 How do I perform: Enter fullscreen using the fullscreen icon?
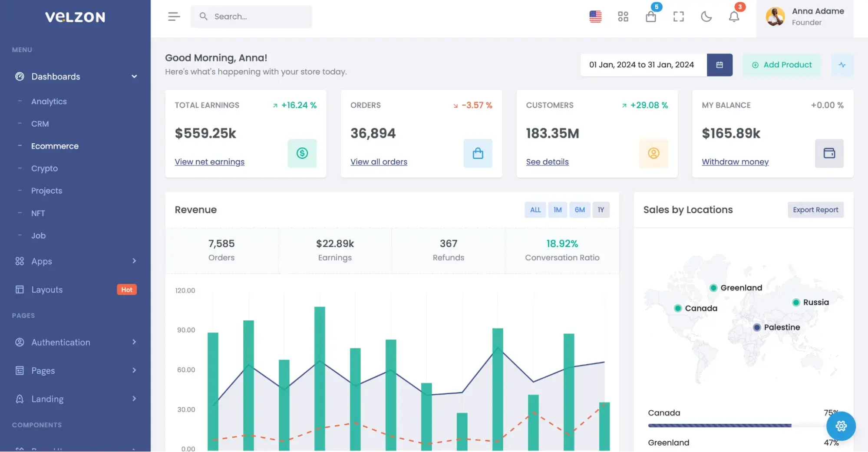[x=678, y=16]
